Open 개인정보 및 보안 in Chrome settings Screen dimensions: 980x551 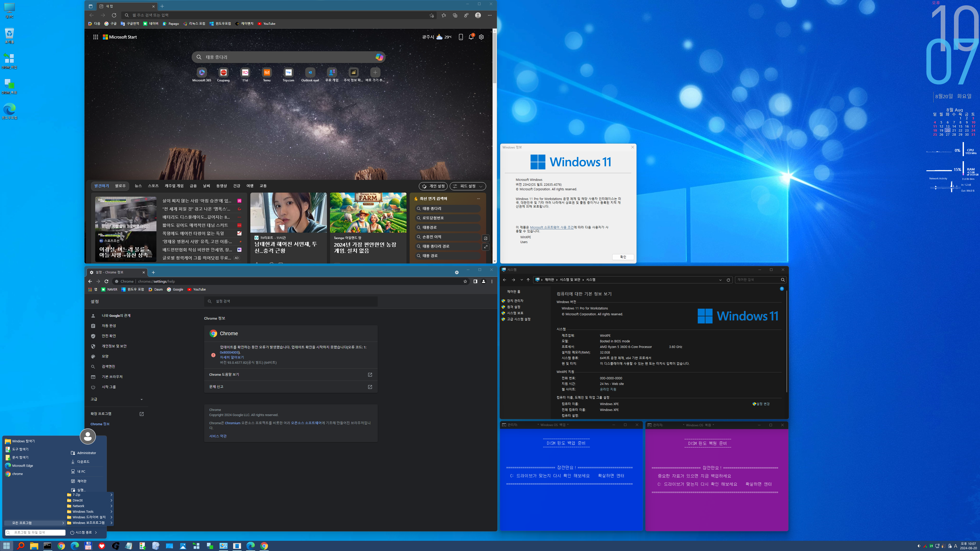pos(114,346)
